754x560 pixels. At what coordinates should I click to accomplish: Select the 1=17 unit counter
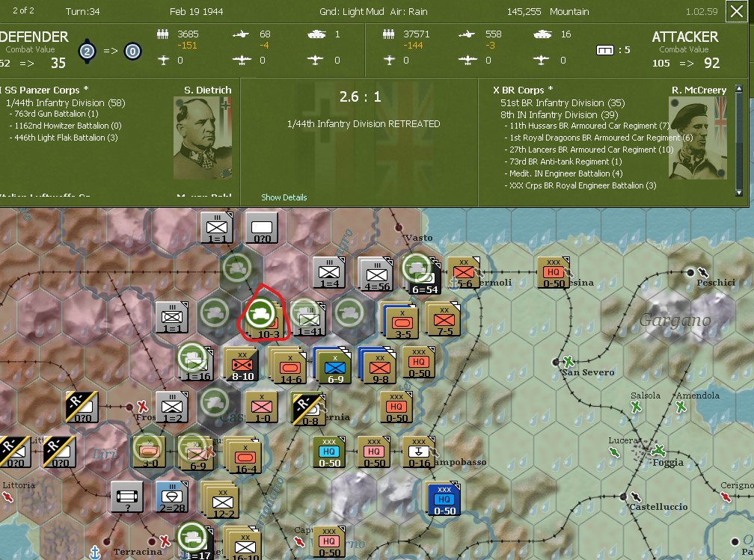click(x=196, y=542)
